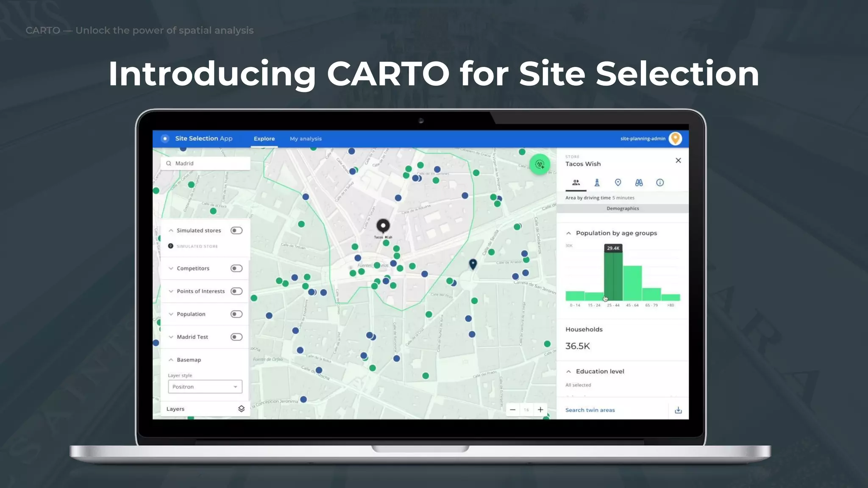Select the location pin icon tab
This screenshot has width=868, height=488.
pyautogui.click(x=618, y=183)
